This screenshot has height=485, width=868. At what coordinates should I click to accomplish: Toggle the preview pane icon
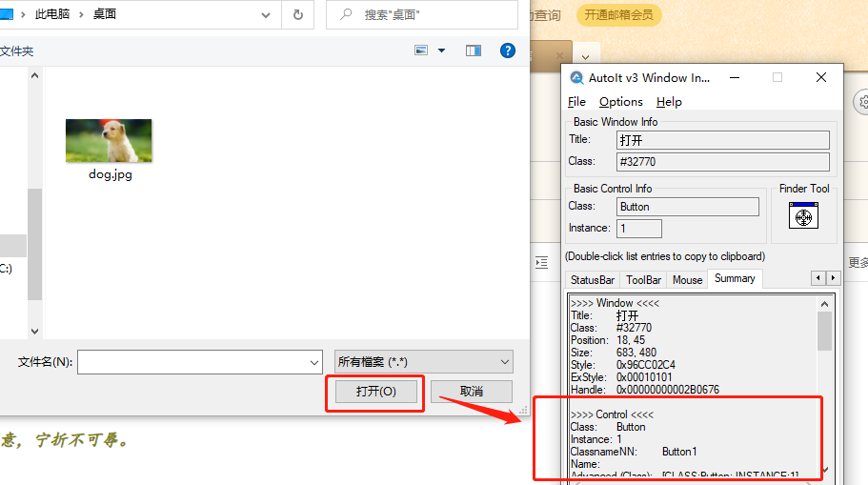(x=474, y=51)
